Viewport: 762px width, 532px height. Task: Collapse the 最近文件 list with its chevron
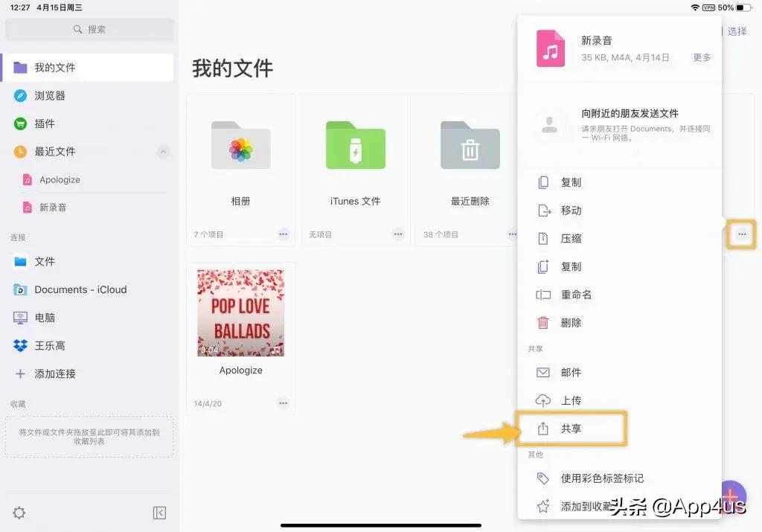tap(163, 152)
